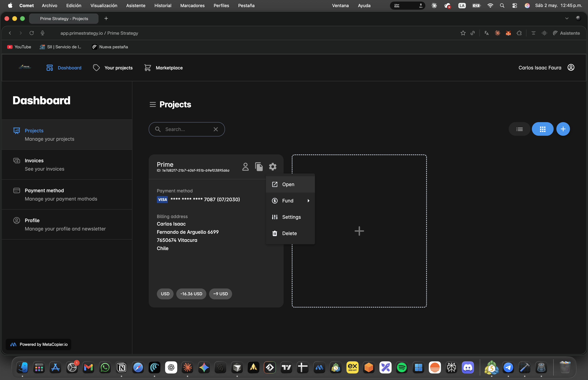588x380 pixels.
Task: Open TradingView from the Dock
Action: pyautogui.click(x=286, y=368)
